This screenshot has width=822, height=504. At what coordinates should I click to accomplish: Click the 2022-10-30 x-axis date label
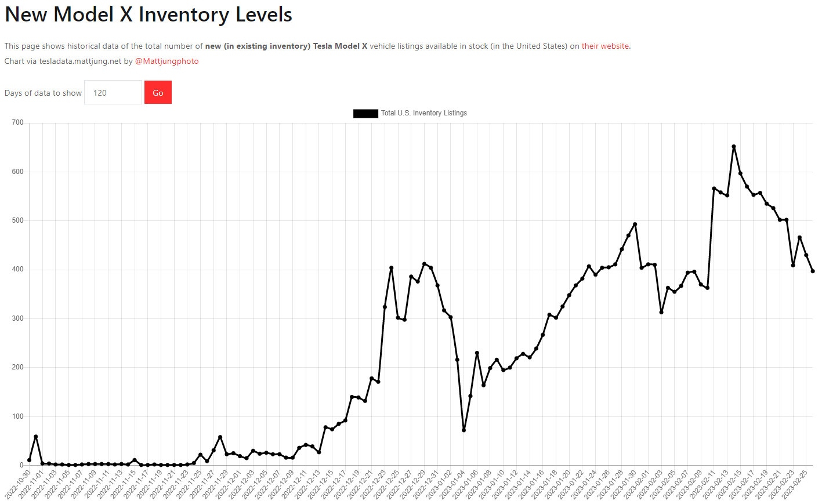(x=17, y=485)
